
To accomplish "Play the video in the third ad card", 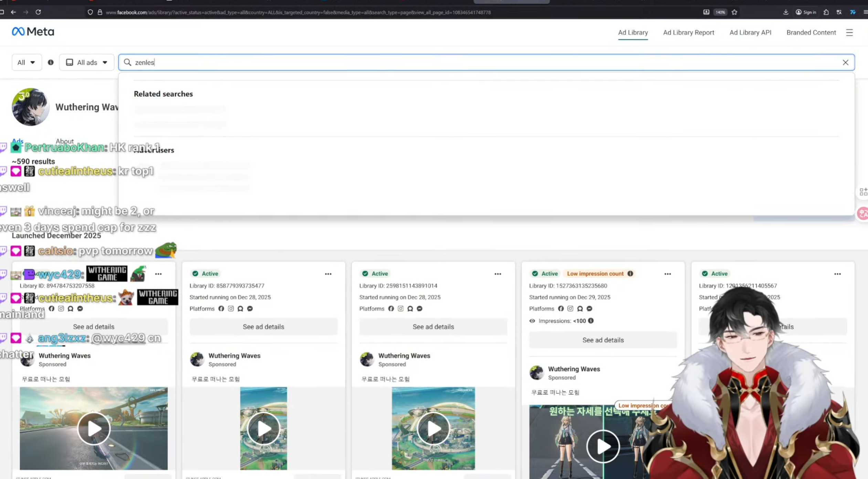I will [x=433, y=428].
